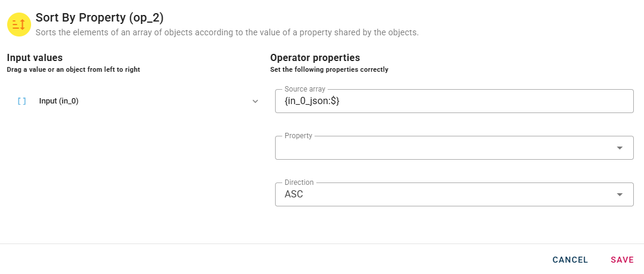Click the 'Set the following properties' hint
This screenshot has height=274, width=644.
[x=329, y=70]
